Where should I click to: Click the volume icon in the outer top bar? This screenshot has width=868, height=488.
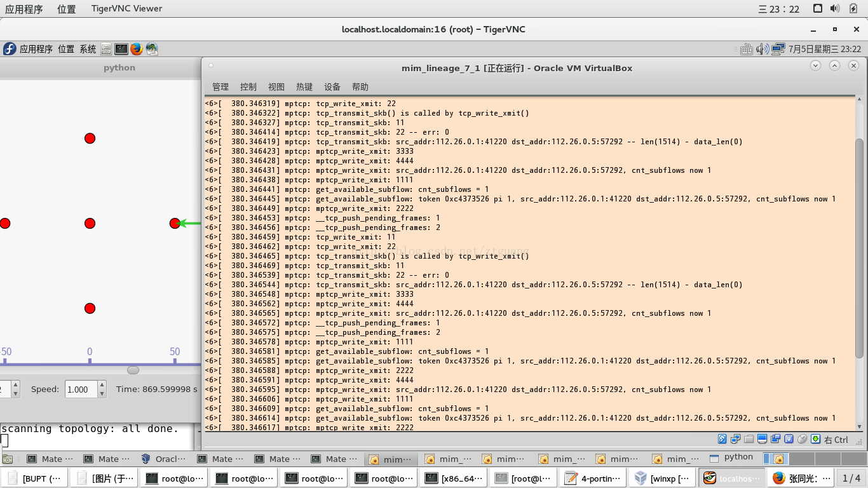(834, 8)
